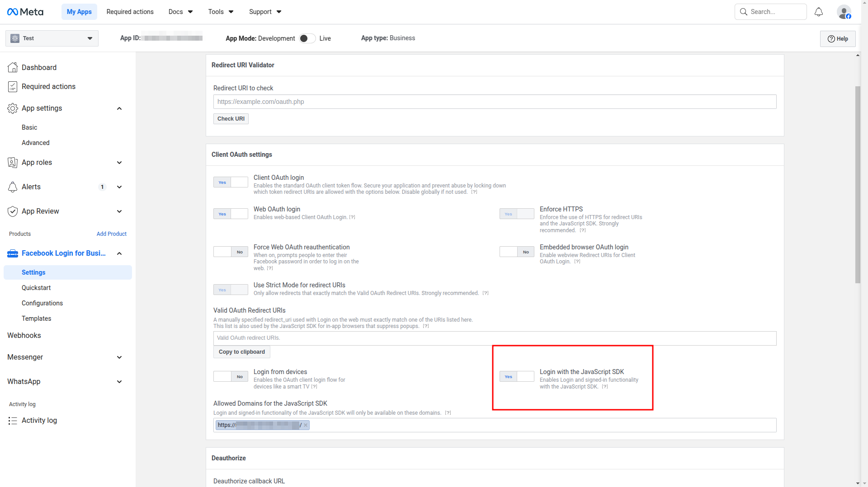This screenshot has height=487, width=868.
Task: Click the App roles badge icon
Action: pos(13,163)
